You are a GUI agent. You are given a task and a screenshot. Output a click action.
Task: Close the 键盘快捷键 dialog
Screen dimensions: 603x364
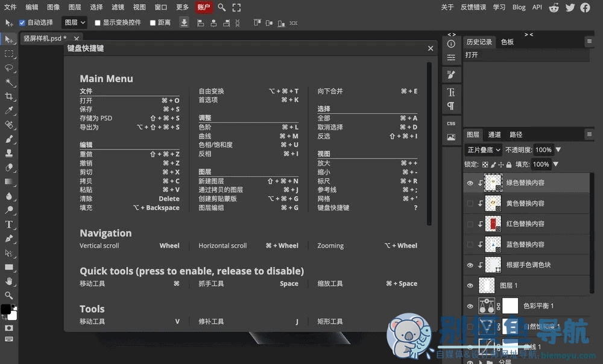tap(431, 48)
